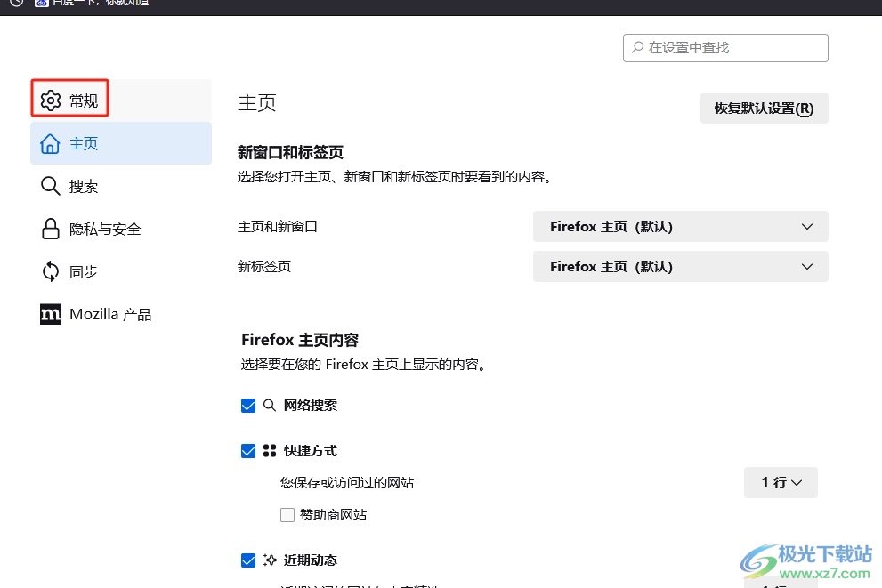
Task: Open the Mozilla 产品 page
Action: click(x=110, y=315)
